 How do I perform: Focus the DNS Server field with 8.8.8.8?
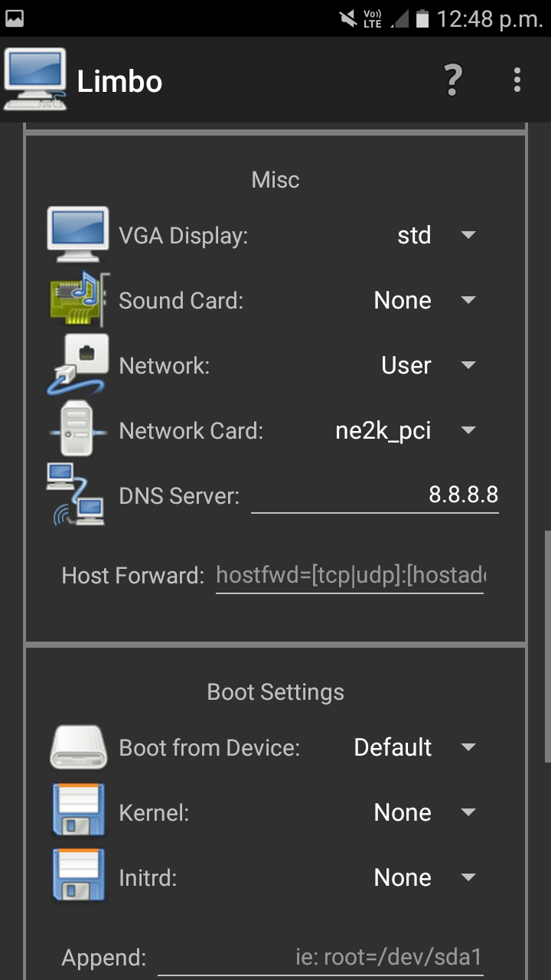click(375, 495)
